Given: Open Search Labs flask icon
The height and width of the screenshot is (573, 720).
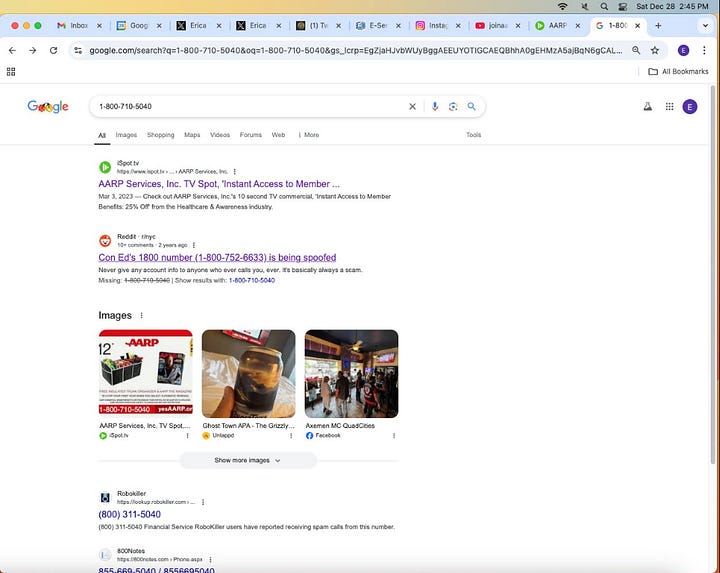Looking at the screenshot, I should [x=647, y=107].
